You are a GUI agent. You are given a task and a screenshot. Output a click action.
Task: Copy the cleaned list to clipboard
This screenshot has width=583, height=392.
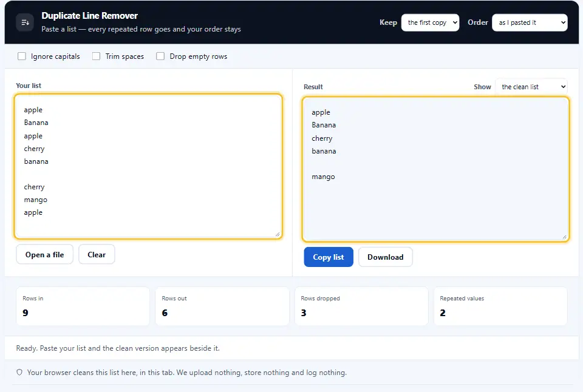(x=329, y=257)
